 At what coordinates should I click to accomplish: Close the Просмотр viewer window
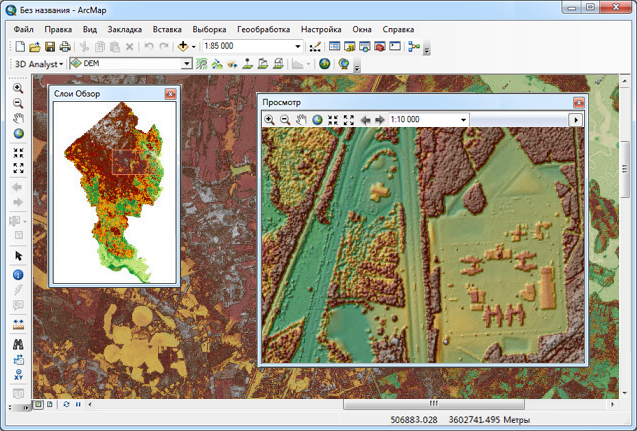[x=578, y=102]
